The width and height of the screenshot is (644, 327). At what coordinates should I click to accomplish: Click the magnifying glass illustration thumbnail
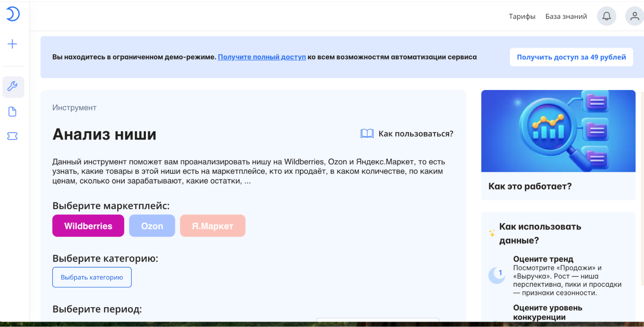(x=558, y=131)
